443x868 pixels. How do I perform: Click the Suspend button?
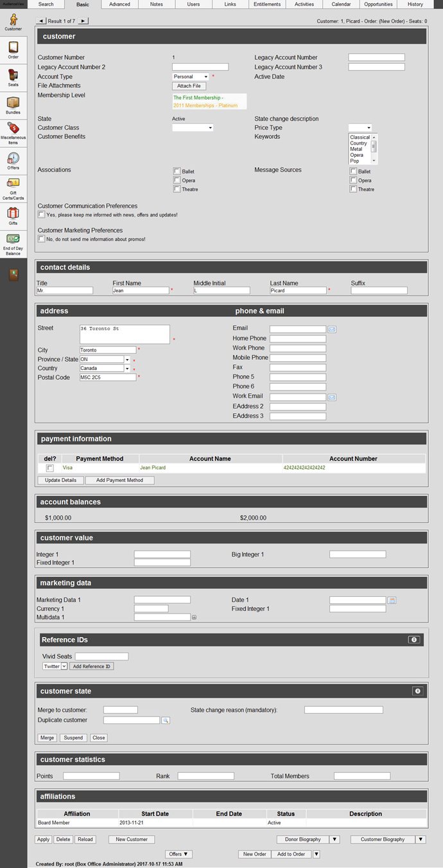(x=73, y=738)
